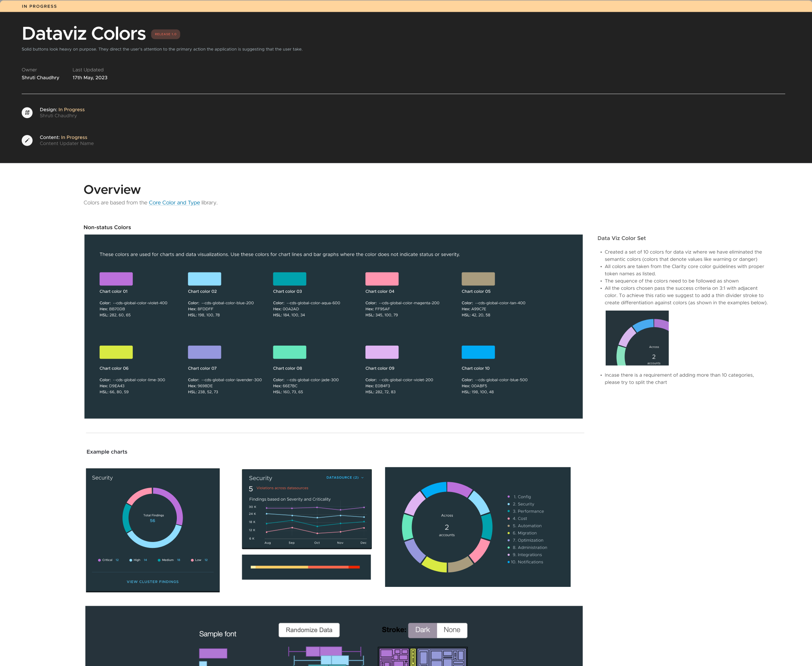Click the Content Updater Name text
This screenshot has width=812, height=666.
(67, 144)
